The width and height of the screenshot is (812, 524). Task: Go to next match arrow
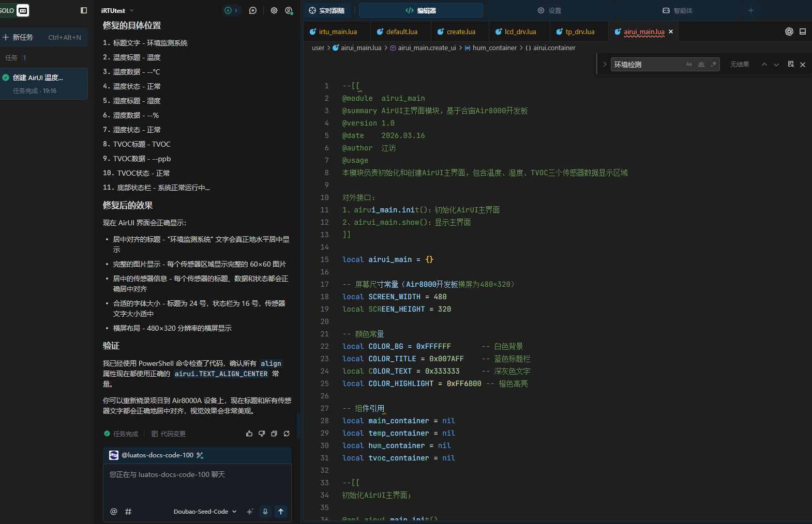click(776, 65)
